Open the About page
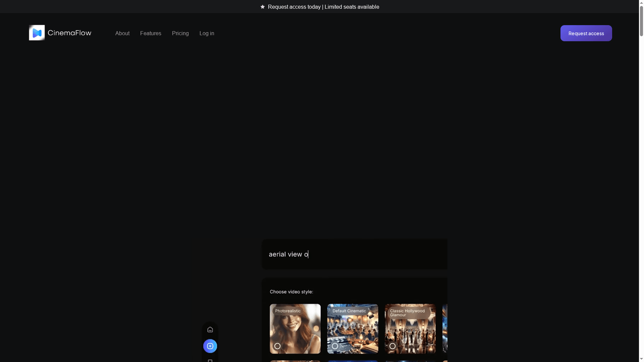Screen dimensions: 644x362 pos(122,33)
